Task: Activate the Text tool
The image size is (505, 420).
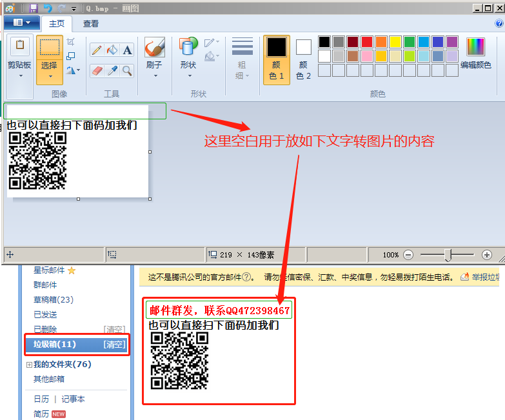Action: pos(127,50)
